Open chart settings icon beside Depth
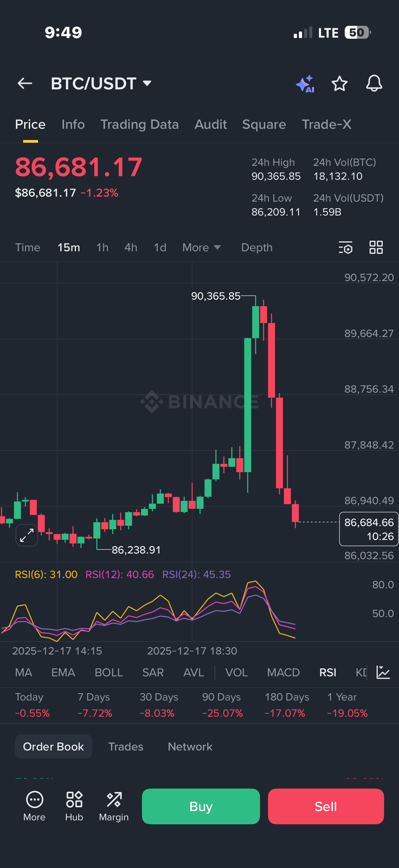 pos(345,248)
